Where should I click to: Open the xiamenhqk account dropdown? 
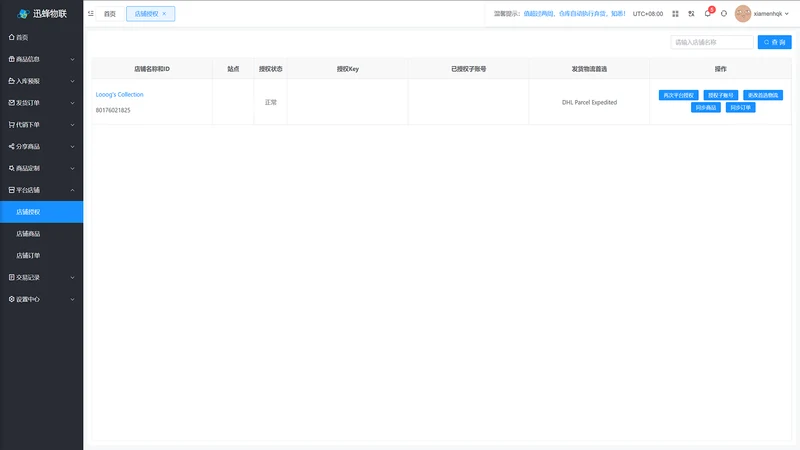pyautogui.click(x=771, y=14)
